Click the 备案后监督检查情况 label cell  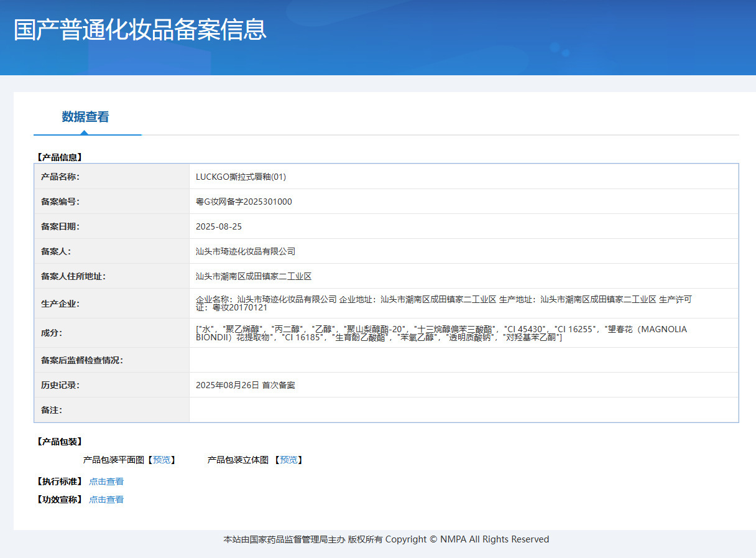click(x=112, y=360)
